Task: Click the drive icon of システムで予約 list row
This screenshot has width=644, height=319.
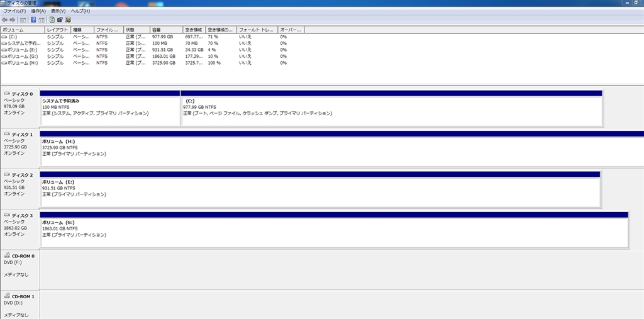Action: (x=4, y=43)
